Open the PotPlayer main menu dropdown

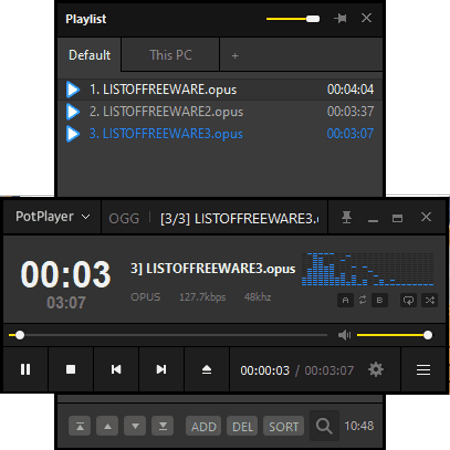[52, 217]
